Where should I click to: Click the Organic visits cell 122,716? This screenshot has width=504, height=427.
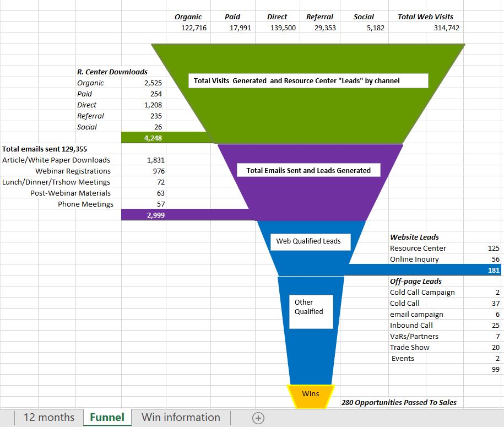tap(193, 28)
